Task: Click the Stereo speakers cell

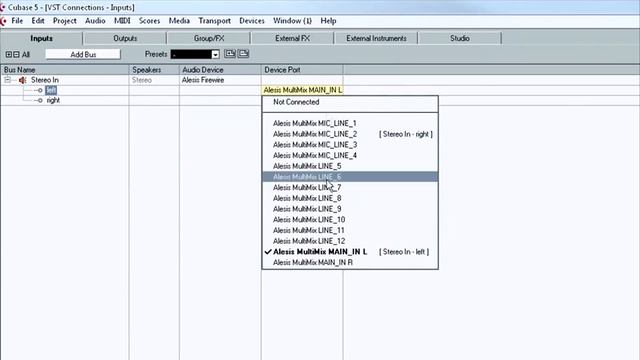Action: coord(154,80)
